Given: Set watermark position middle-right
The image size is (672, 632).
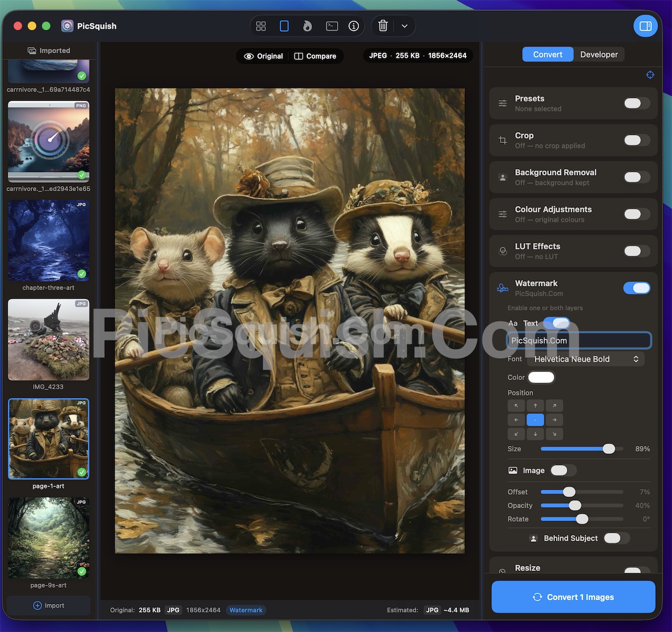Looking at the screenshot, I should (x=554, y=420).
